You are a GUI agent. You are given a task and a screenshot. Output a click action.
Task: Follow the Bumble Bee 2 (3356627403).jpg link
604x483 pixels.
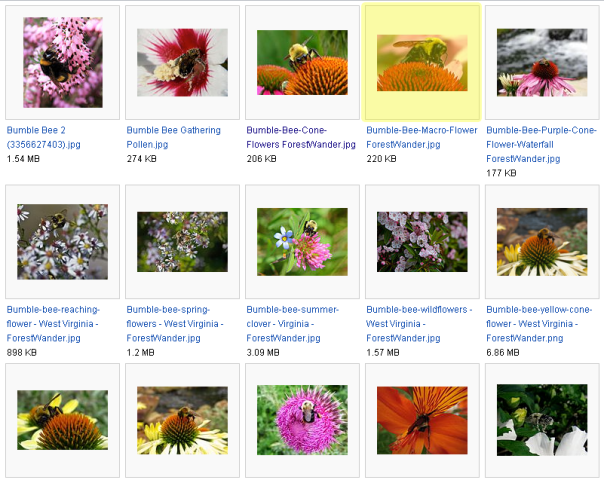[x=44, y=137]
